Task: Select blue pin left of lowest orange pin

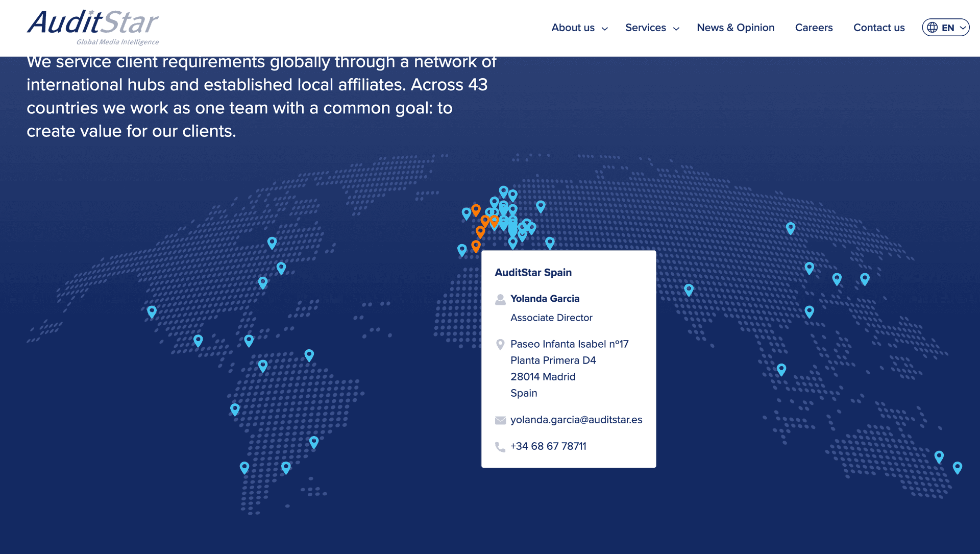Action: pos(462,250)
